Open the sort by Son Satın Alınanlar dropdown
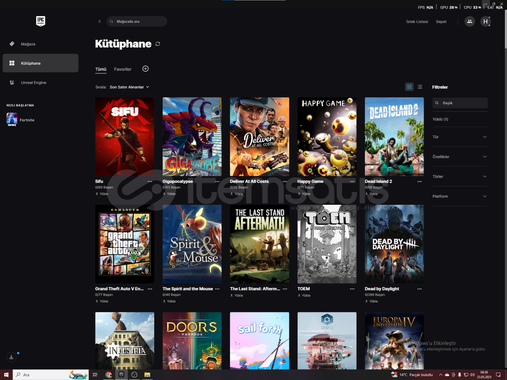The image size is (507, 380). click(129, 87)
